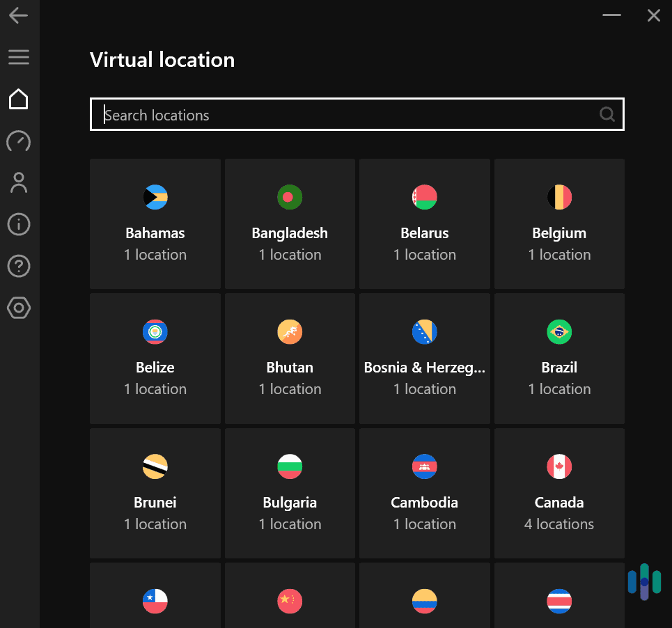Open the Settings gear
Image resolution: width=672 pixels, height=628 pixels.
click(x=18, y=308)
